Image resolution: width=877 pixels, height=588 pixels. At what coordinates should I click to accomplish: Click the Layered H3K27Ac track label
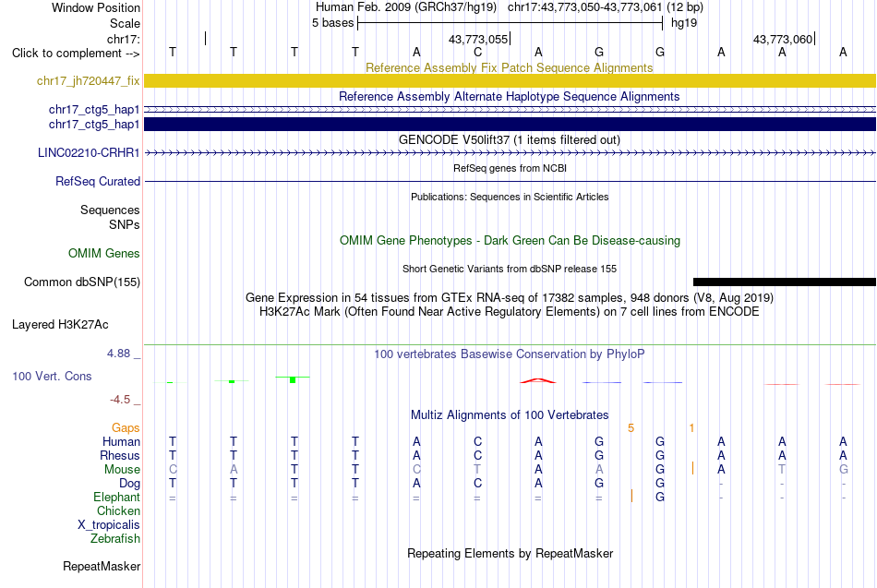(x=60, y=325)
